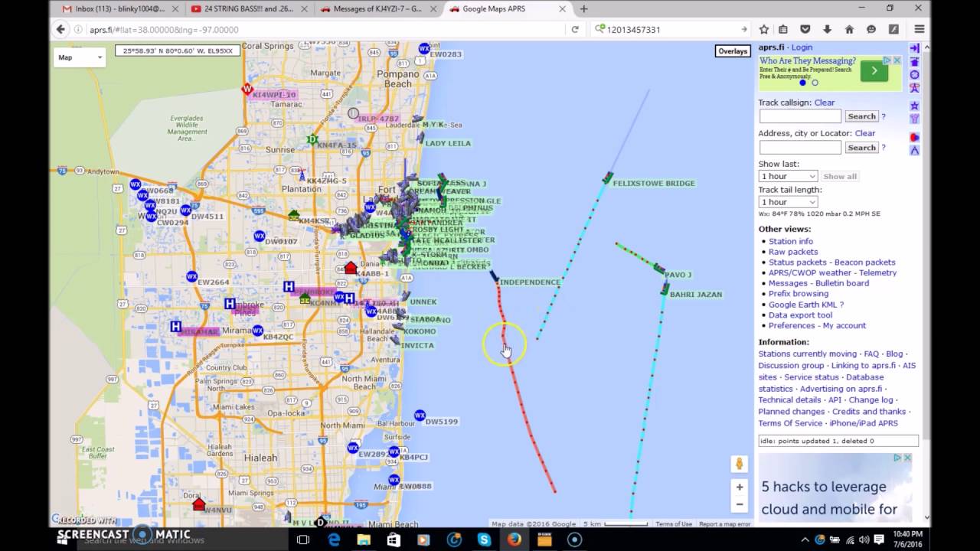Viewport: 980px width, 551px height.
Task: Click the red and blue circles sidebar icon
Action: pyautogui.click(x=914, y=137)
